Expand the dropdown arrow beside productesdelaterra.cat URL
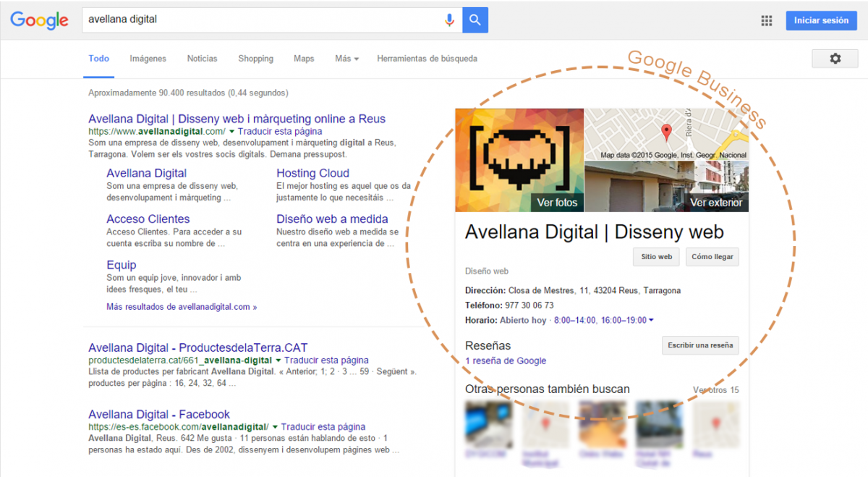The image size is (868, 477). (x=278, y=360)
